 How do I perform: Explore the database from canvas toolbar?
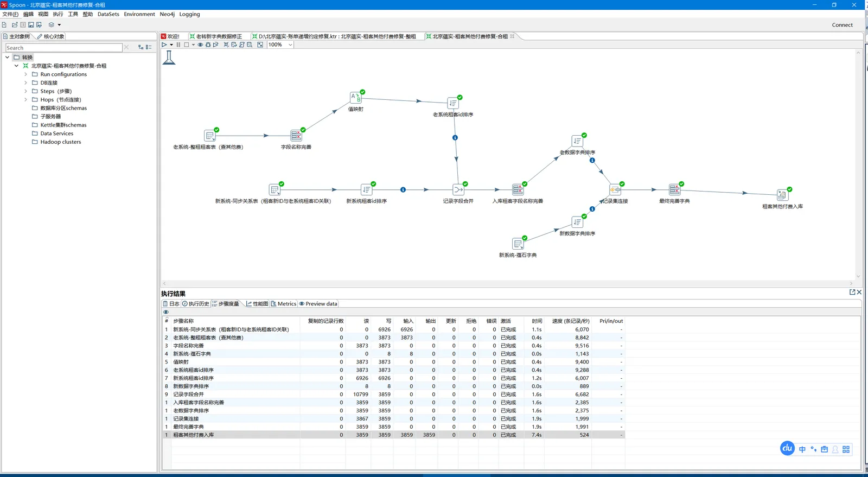pyautogui.click(x=250, y=44)
